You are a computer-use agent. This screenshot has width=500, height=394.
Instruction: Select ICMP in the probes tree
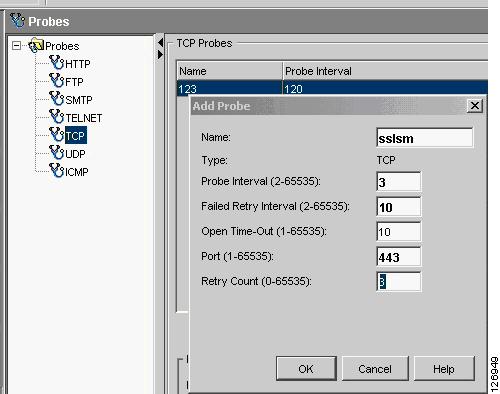pos(77,172)
